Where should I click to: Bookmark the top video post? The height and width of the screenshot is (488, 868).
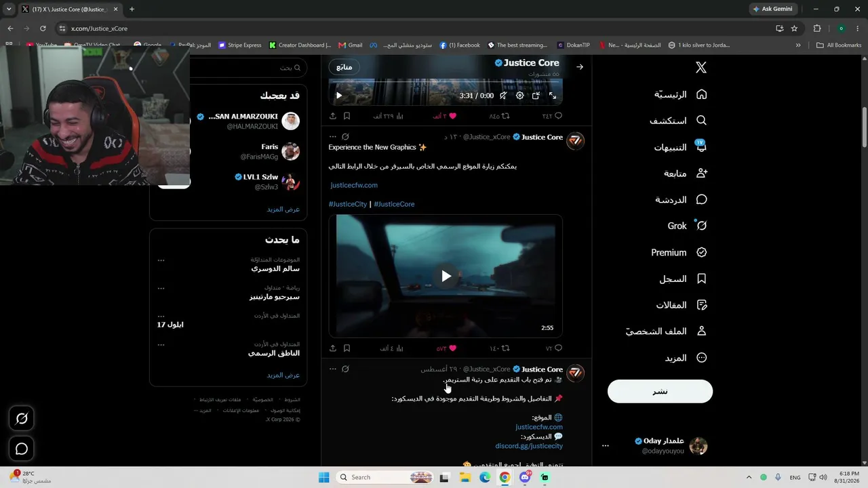(x=347, y=116)
